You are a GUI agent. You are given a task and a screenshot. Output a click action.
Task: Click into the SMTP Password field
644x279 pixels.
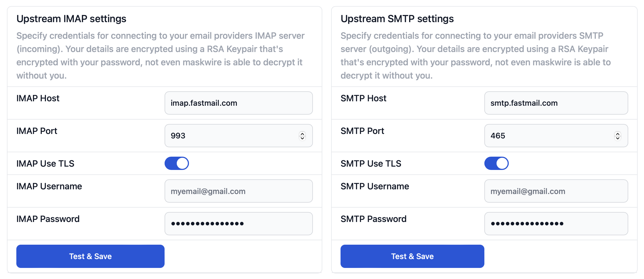pos(556,224)
